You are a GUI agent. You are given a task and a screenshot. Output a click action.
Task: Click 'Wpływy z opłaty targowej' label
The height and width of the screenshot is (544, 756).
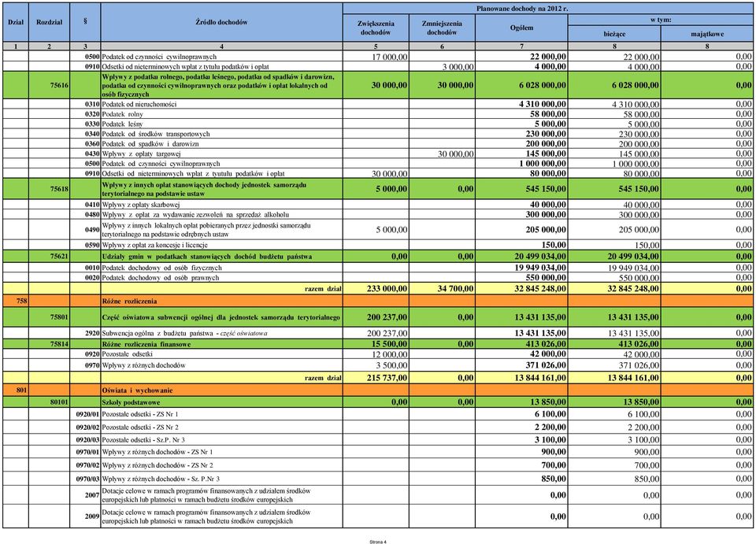141,154
